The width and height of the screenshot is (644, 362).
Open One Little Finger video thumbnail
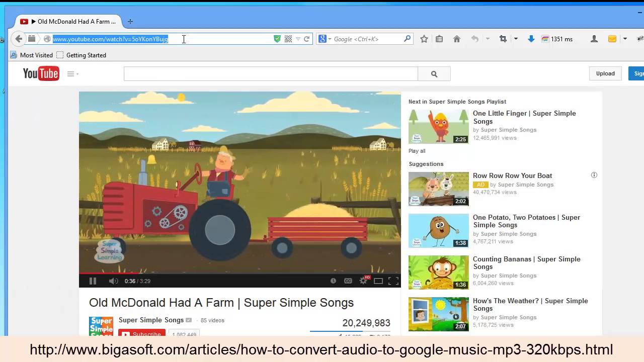[439, 127]
